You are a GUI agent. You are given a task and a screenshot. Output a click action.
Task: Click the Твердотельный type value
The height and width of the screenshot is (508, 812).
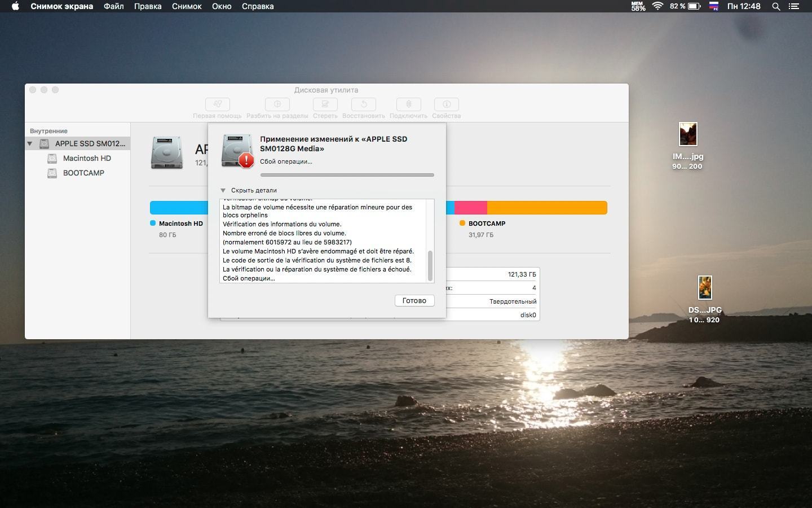[513, 301]
